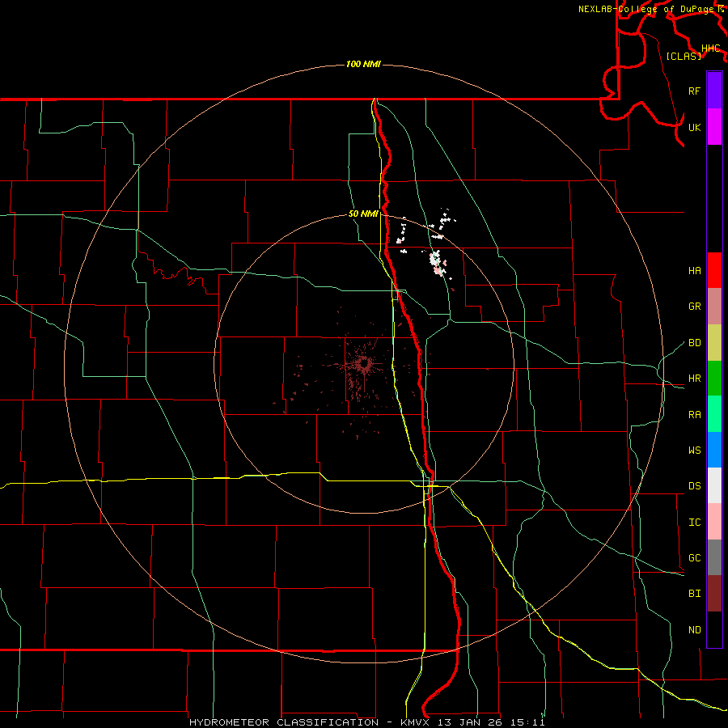Click the mint green RA legend block
Image resolution: width=728 pixels, height=728 pixels.
[x=714, y=414]
